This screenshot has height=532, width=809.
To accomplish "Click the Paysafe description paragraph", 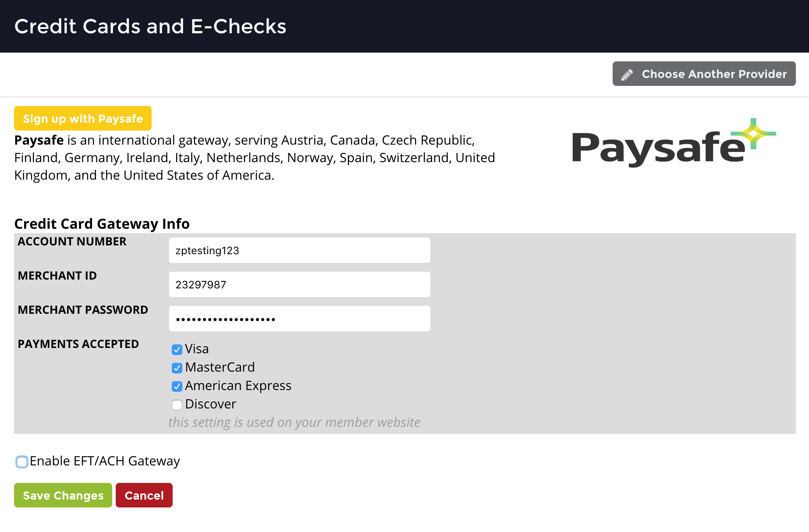I will click(255, 158).
